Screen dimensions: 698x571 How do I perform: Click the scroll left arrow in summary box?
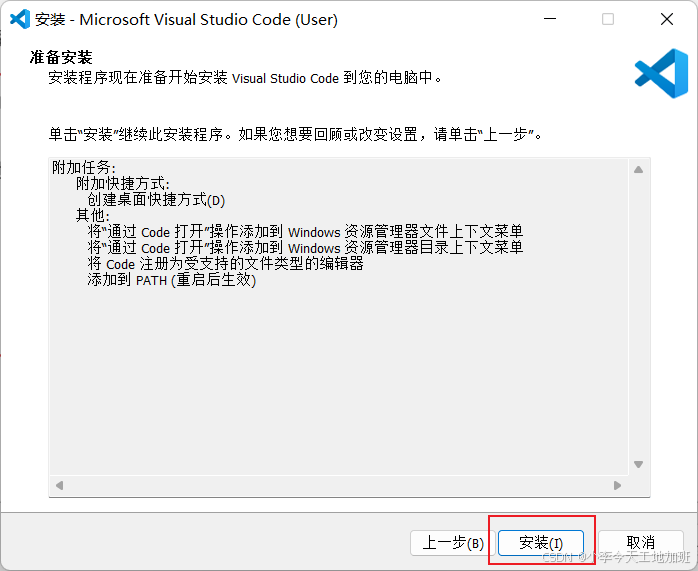click(59, 485)
